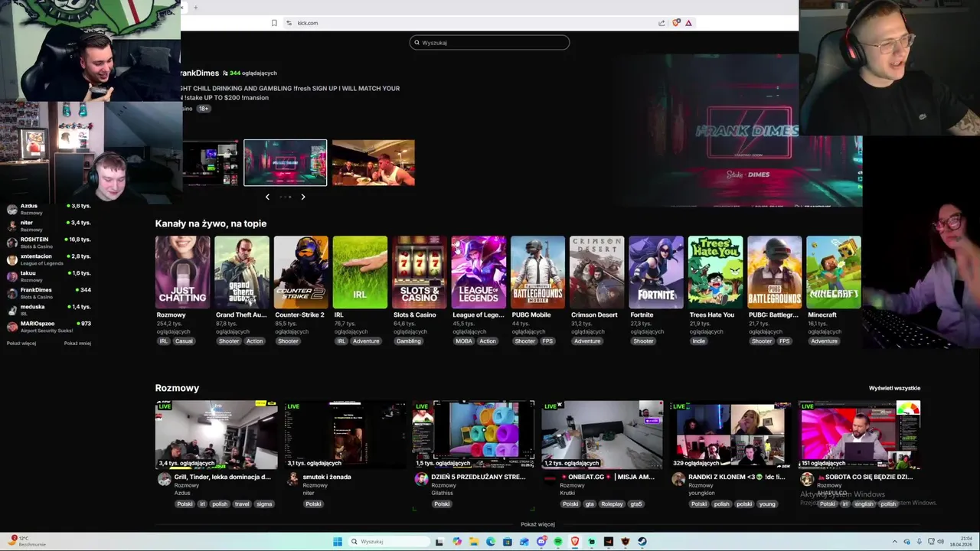
Task: Click 'Wyświetl wszystkie' beside Rozmowy
Action: click(x=894, y=389)
